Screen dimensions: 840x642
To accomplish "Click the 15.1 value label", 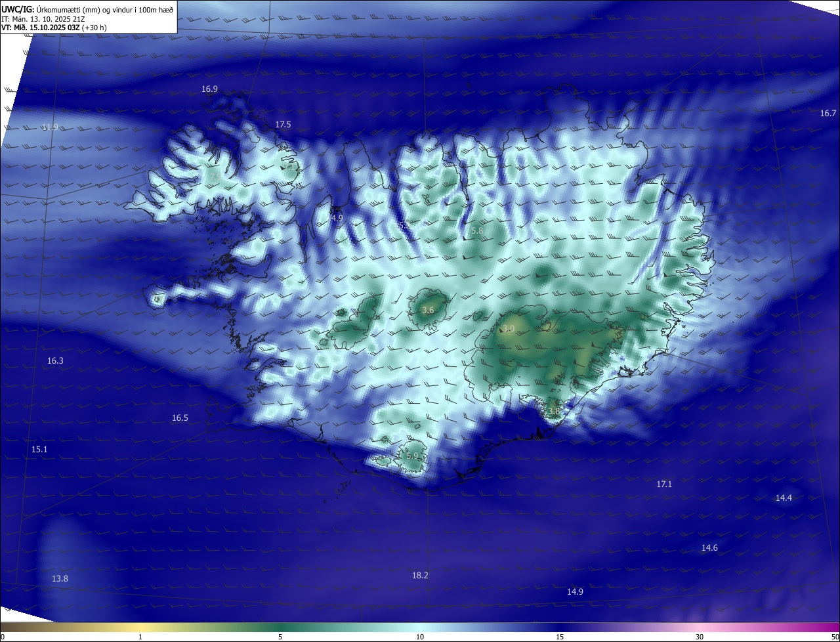I will (39, 449).
